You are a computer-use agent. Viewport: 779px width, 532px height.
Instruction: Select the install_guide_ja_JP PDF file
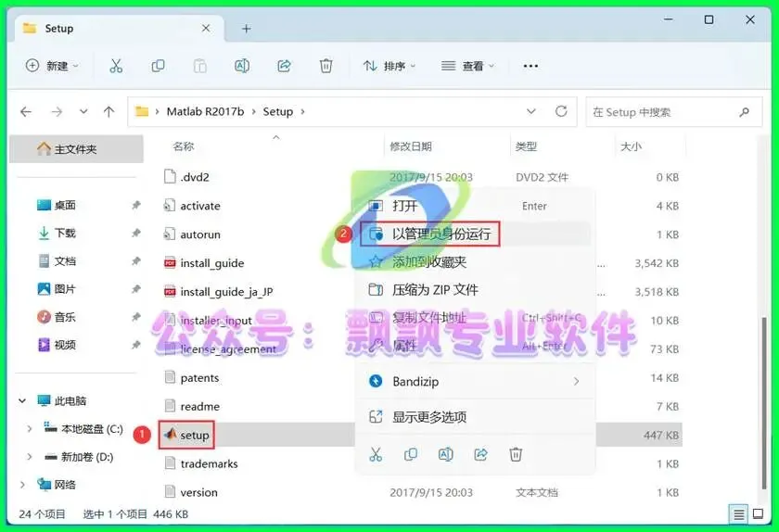tap(219, 292)
